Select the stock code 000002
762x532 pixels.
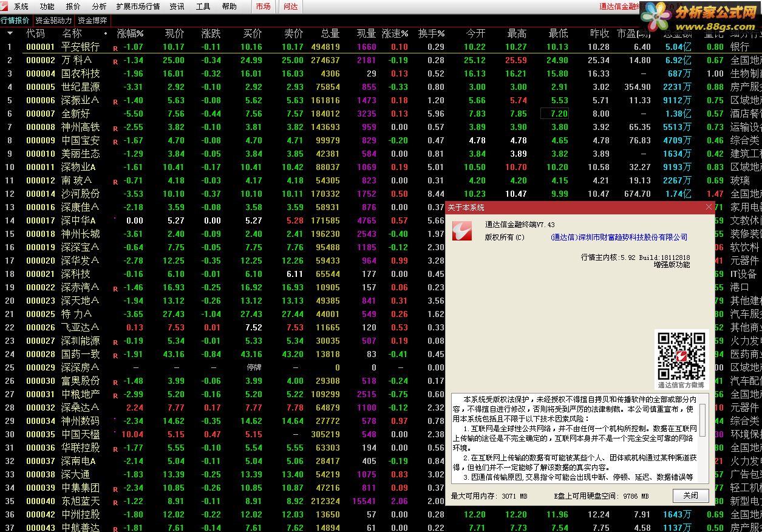click(x=41, y=60)
